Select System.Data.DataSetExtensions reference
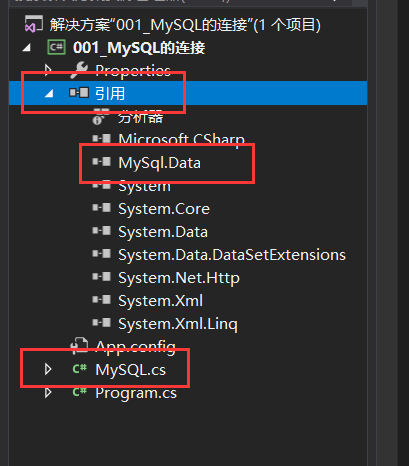409x466 pixels. 232,255
